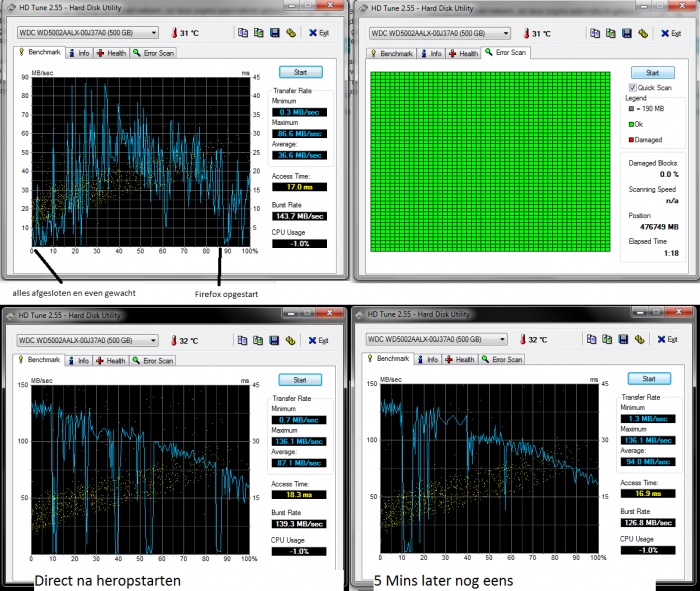This screenshot has height=591, width=700.
Task: Click the 476749 MB position value
Action: click(x=659, y=227)
